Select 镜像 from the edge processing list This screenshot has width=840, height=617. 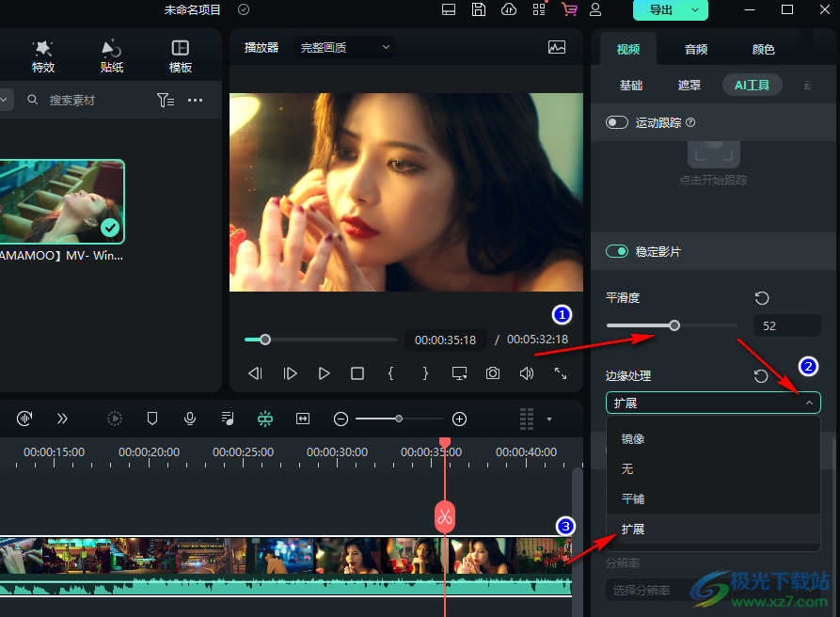[713, 438]
